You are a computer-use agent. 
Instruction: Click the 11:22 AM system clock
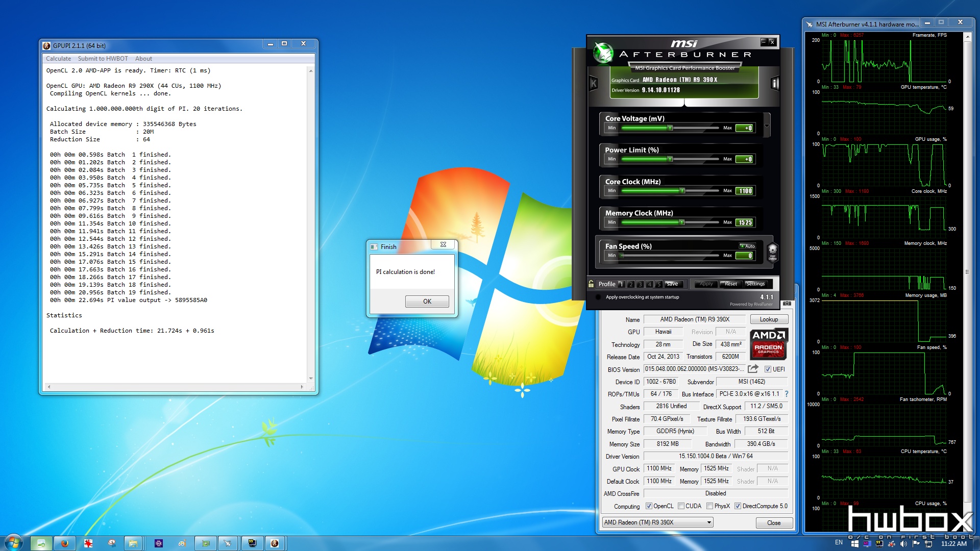coord(953,544)
